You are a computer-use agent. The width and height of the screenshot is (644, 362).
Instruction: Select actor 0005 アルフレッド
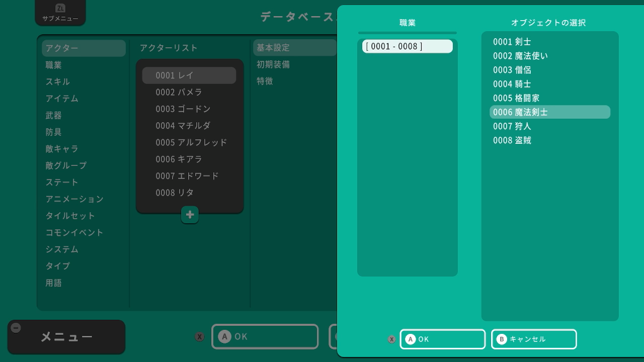point(191,142)
